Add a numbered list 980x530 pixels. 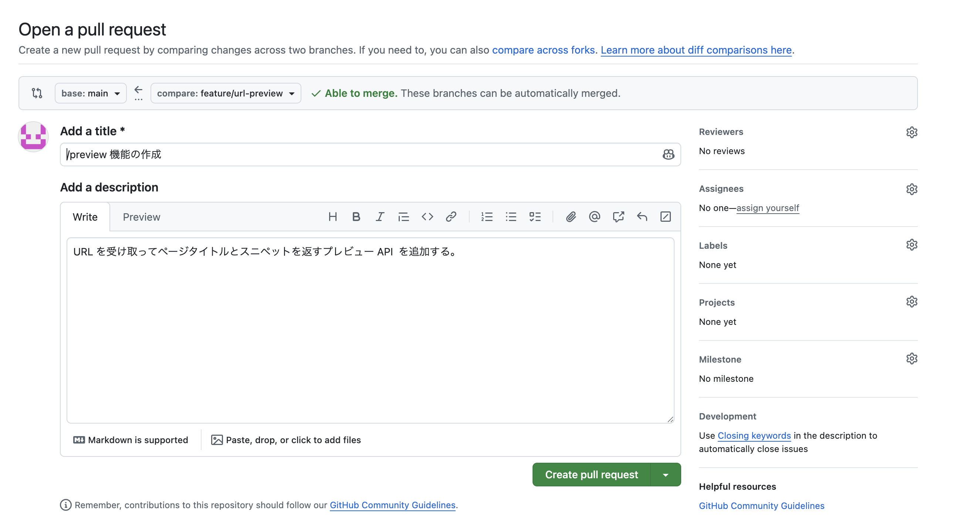coord(487,217)
